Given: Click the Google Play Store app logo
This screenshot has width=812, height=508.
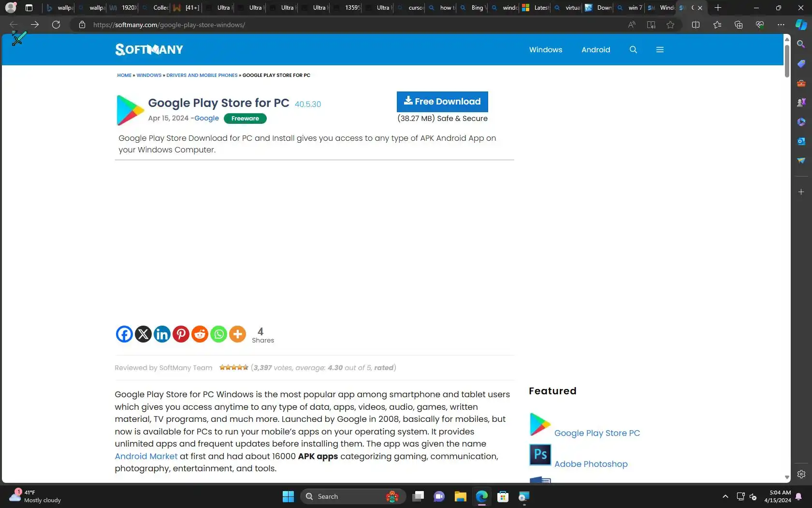Looking at the screenshot, I should (x=130, y=110).
